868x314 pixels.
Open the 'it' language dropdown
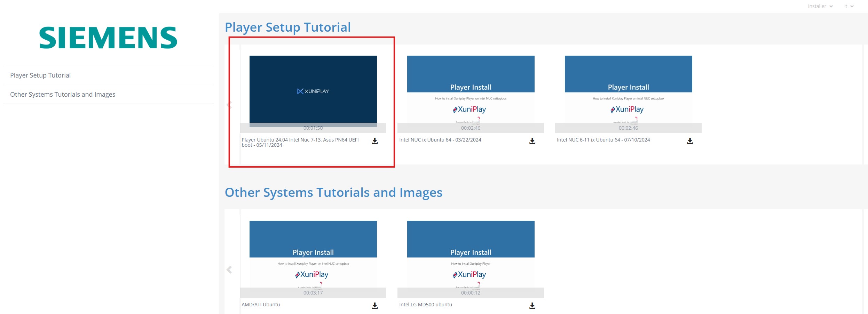849,6
